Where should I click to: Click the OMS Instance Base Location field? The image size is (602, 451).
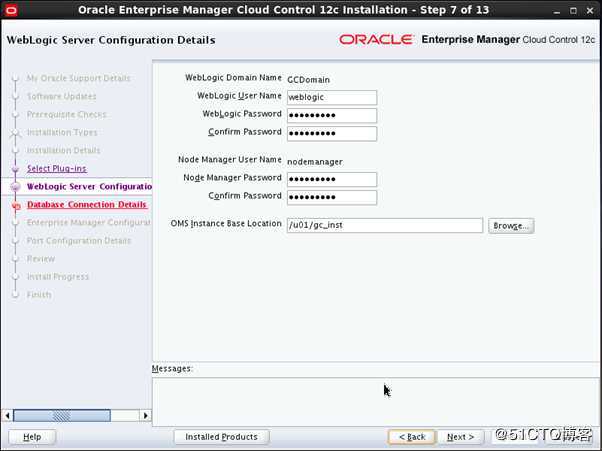click(x=385, y=225)
